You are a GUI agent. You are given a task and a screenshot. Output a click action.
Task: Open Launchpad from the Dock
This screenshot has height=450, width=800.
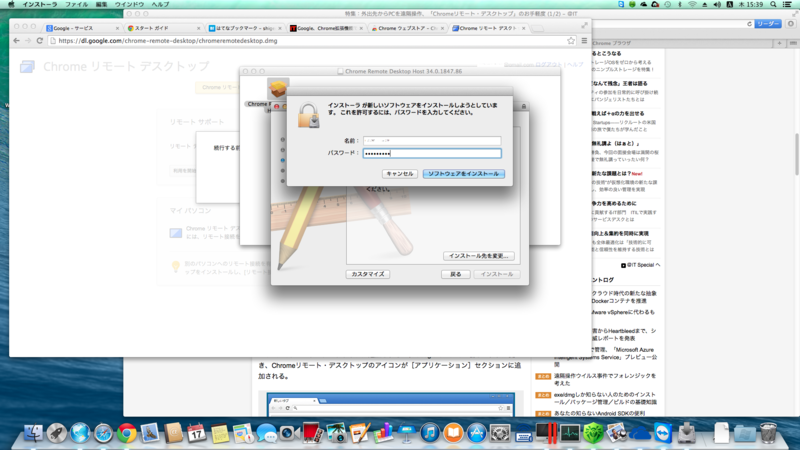(56, 433)
